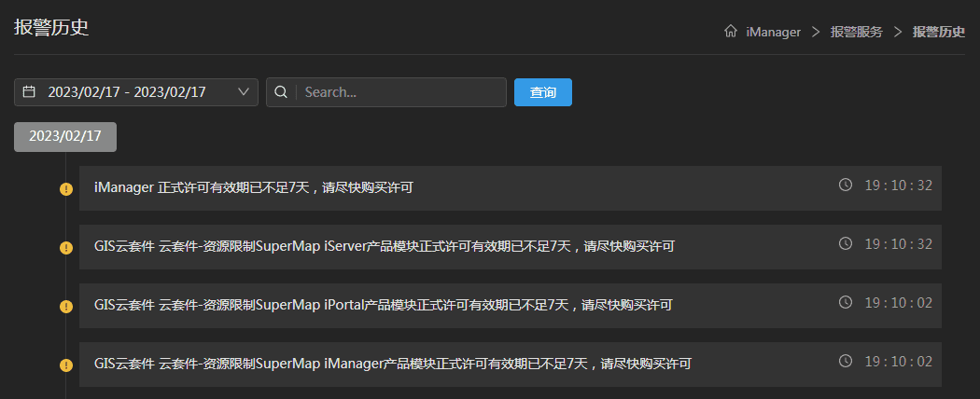
Task: Click clock icon on iServer alert row
Action: (x=846, y=244)
